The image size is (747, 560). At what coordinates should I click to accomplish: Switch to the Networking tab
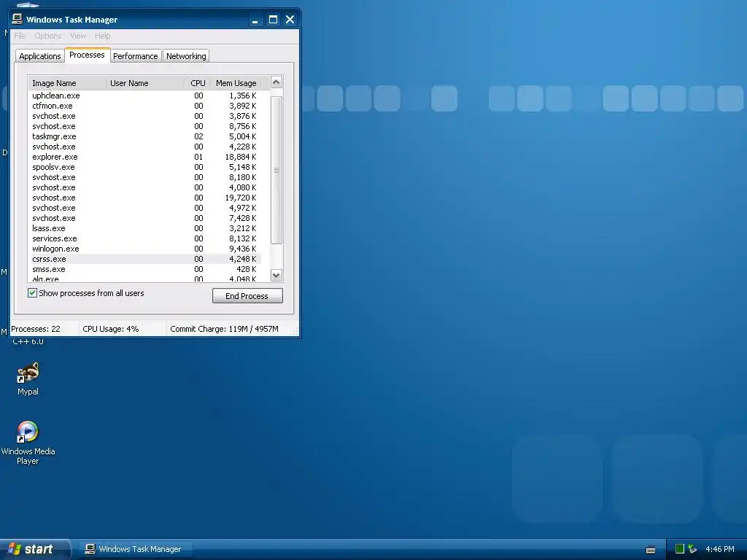(x=186, y=56)
